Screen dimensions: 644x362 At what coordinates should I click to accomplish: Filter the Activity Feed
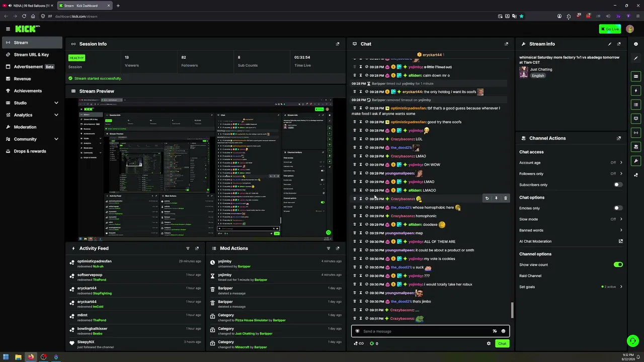[x=188, y=248]
